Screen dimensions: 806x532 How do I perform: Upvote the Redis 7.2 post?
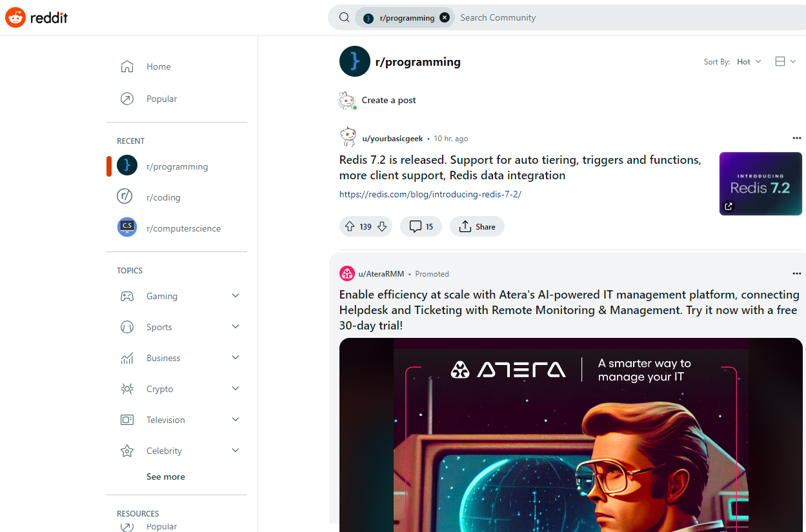(350, 226)
